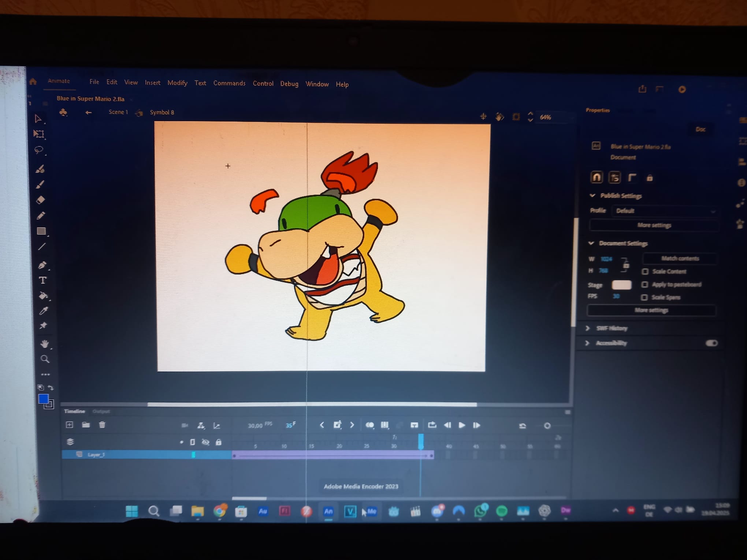The image size is (747, 560).
Task: Select the Free Transform tool
Action: [x=39, y=134]
